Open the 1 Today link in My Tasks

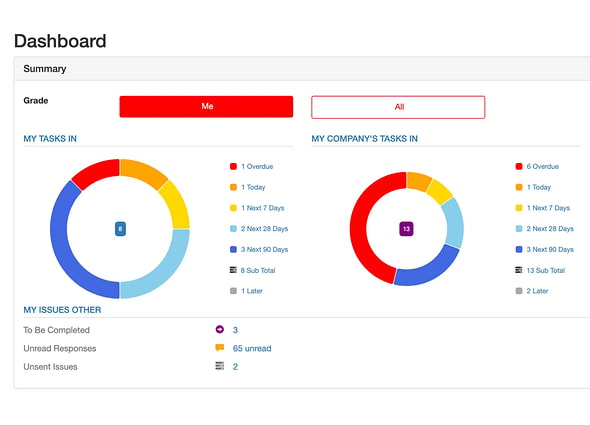253,187
